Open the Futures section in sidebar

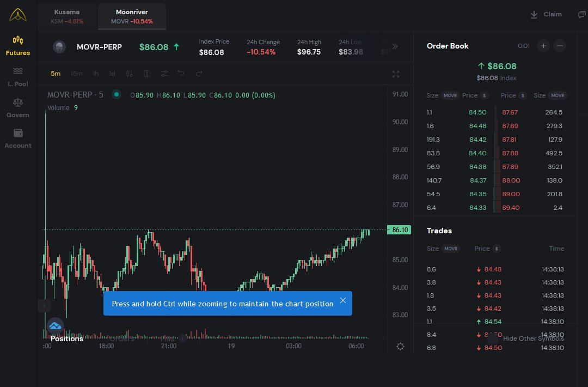17,46
